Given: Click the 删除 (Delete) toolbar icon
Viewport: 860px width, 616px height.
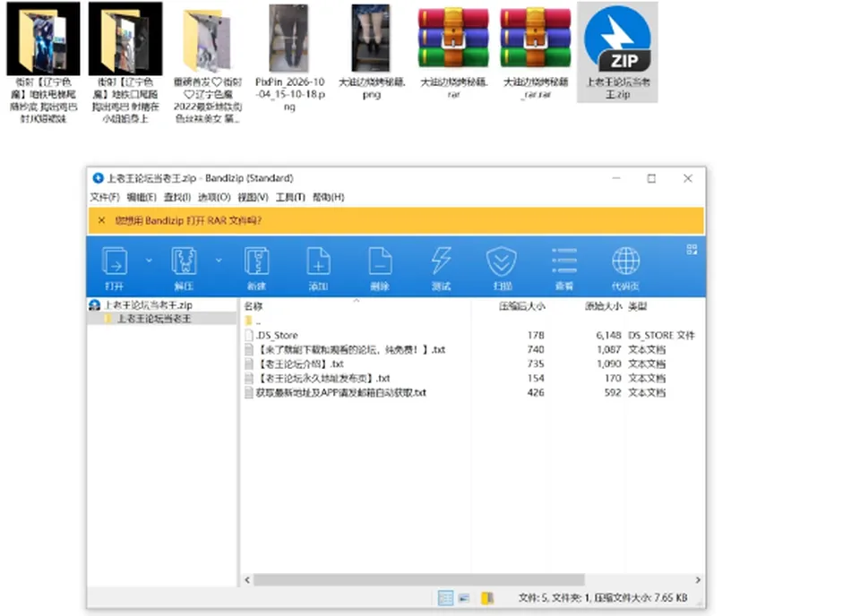Looking at the screenshot, I should tap(380, 261).
